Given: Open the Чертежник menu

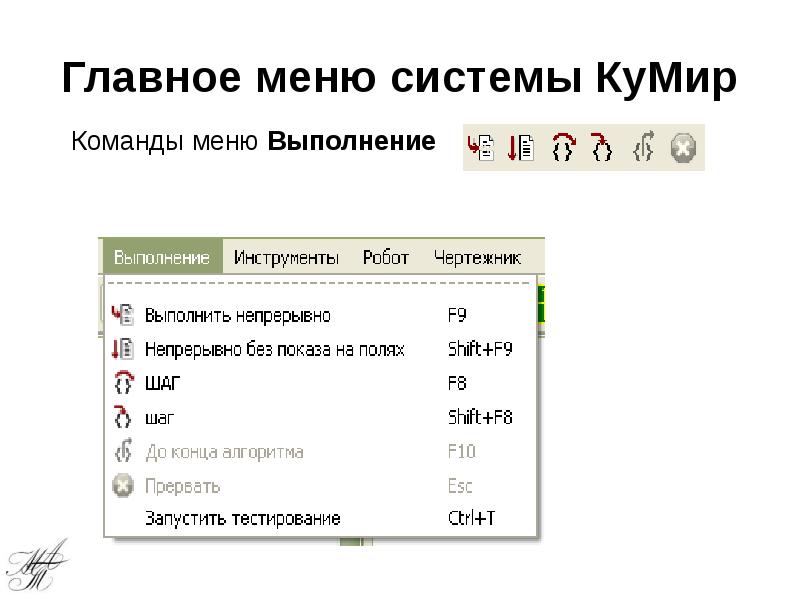Looking at the screenshot, I should [477, 257].
